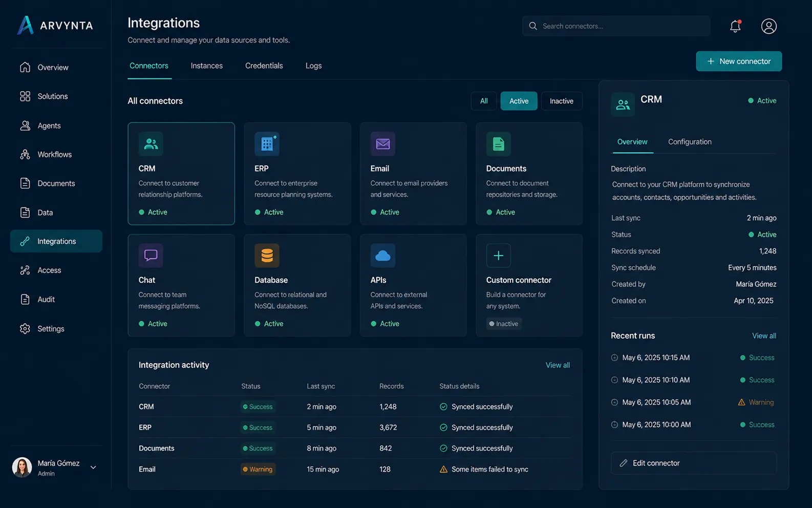This screenshot has height=508, width=812.
Task: Click the warning triangle in Email activity row
Action: click(443, 469)
